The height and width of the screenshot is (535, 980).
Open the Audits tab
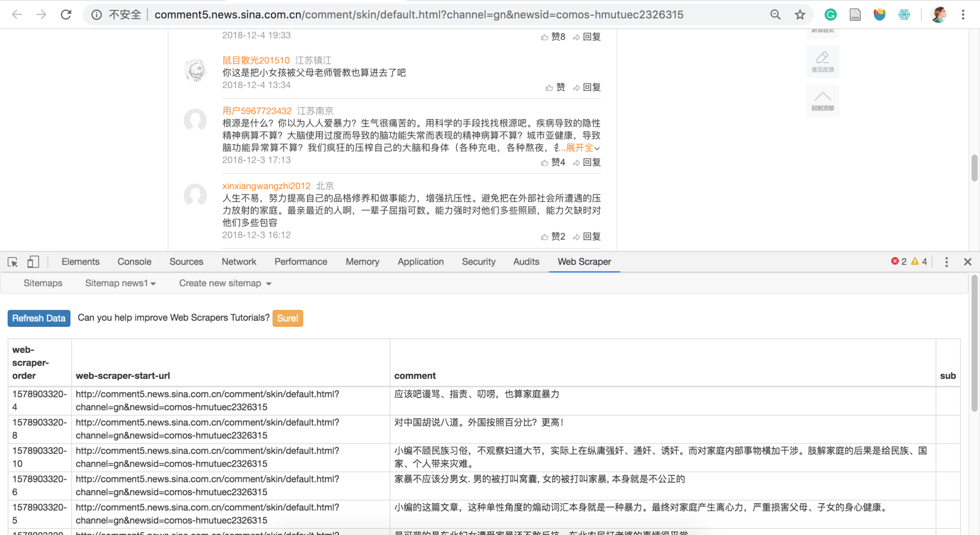(526, 262)
